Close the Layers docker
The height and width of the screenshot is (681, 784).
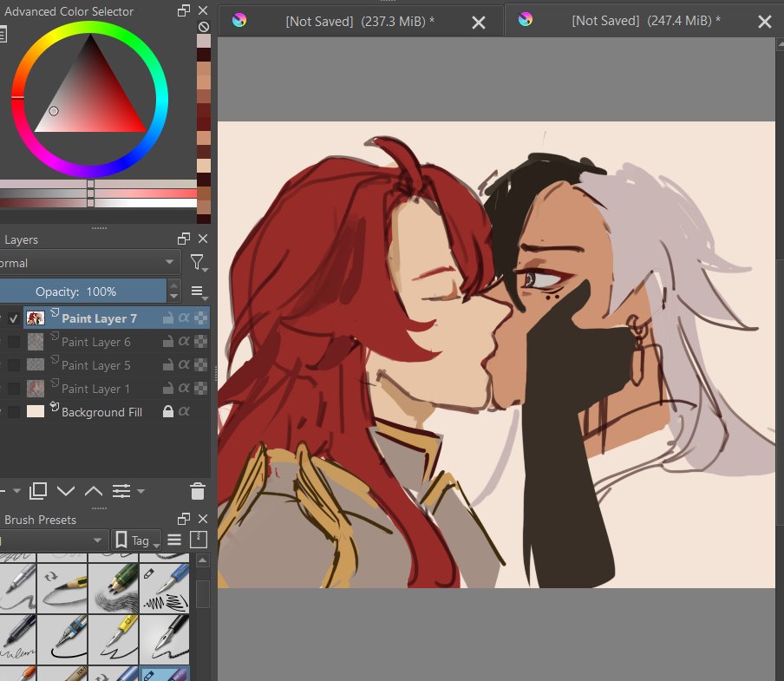[203, 239]
